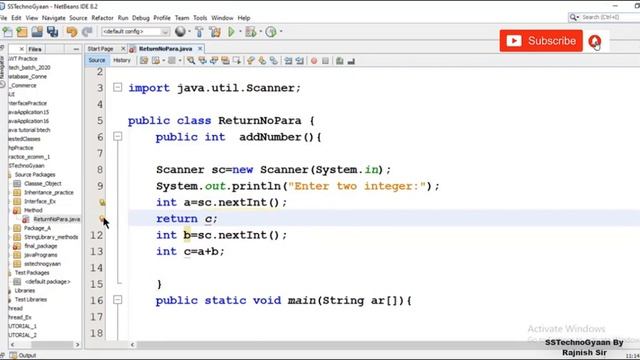Switch editor to History view

(122, 60)
